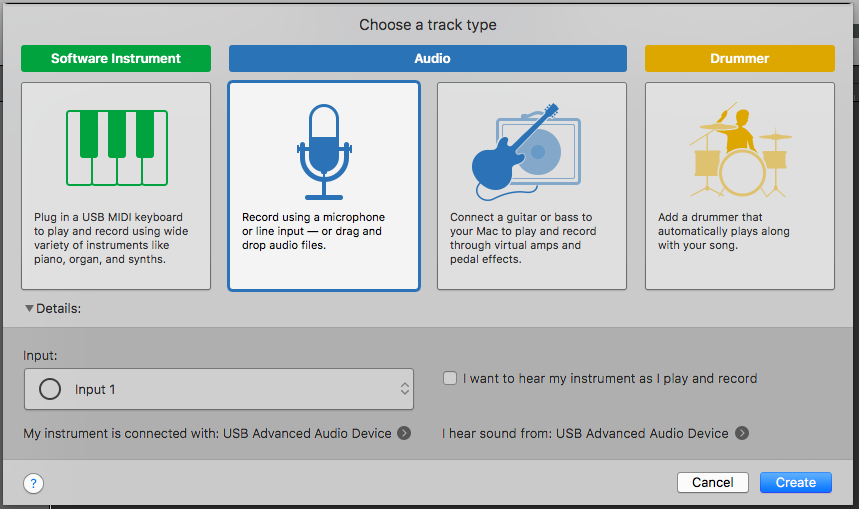Select the yellow drummer icon

click(740, 149)
